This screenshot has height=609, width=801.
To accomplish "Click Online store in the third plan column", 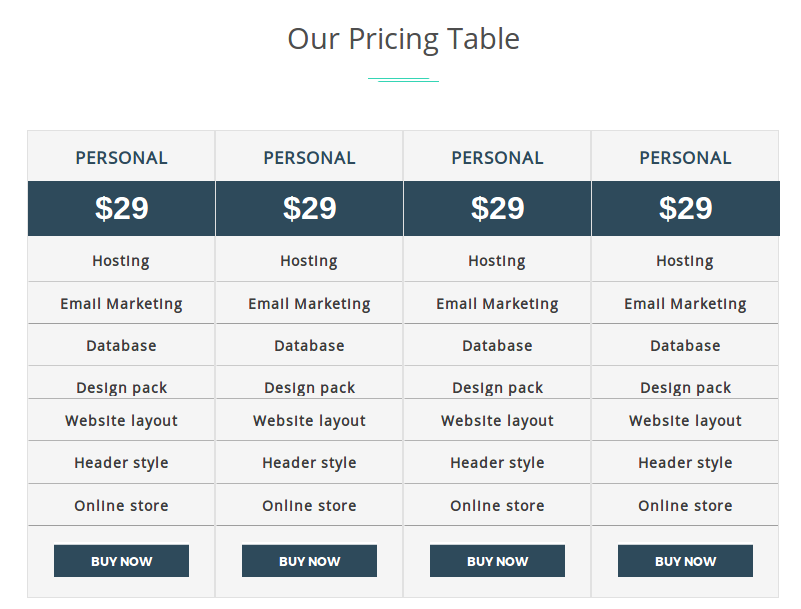I will [x=497, y=506].
